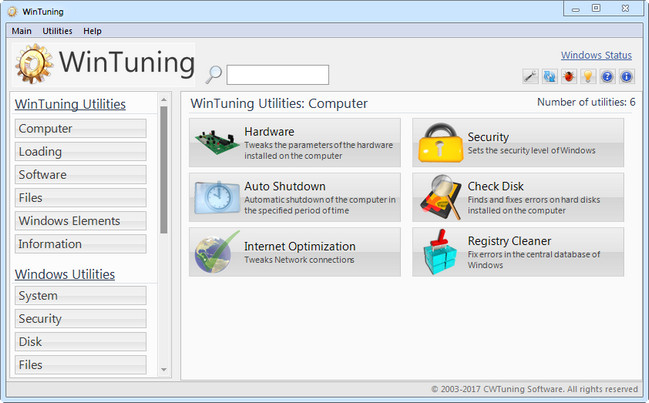Click the sidebar scrollbar down arrow
The image size is (649, 403).
coord(164,369)
